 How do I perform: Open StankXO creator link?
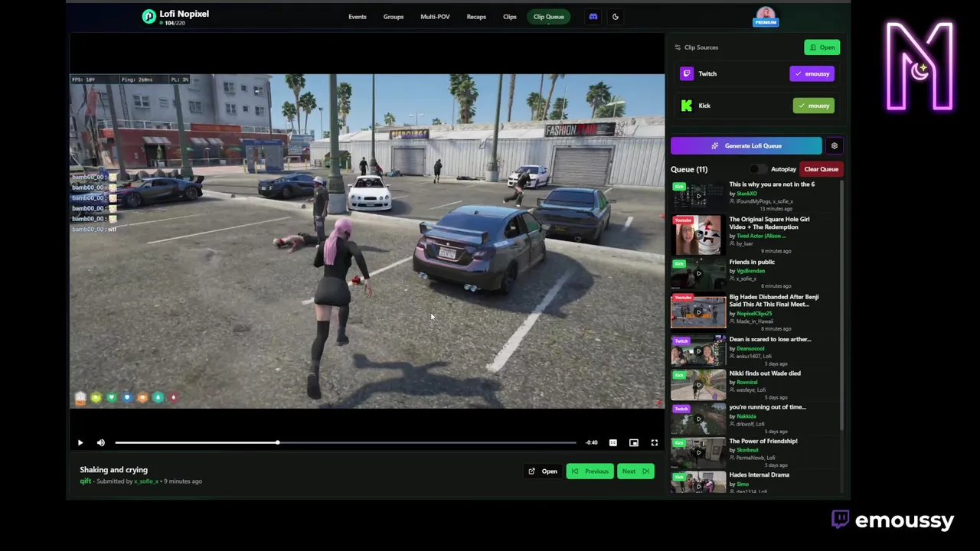pos(746,194)
